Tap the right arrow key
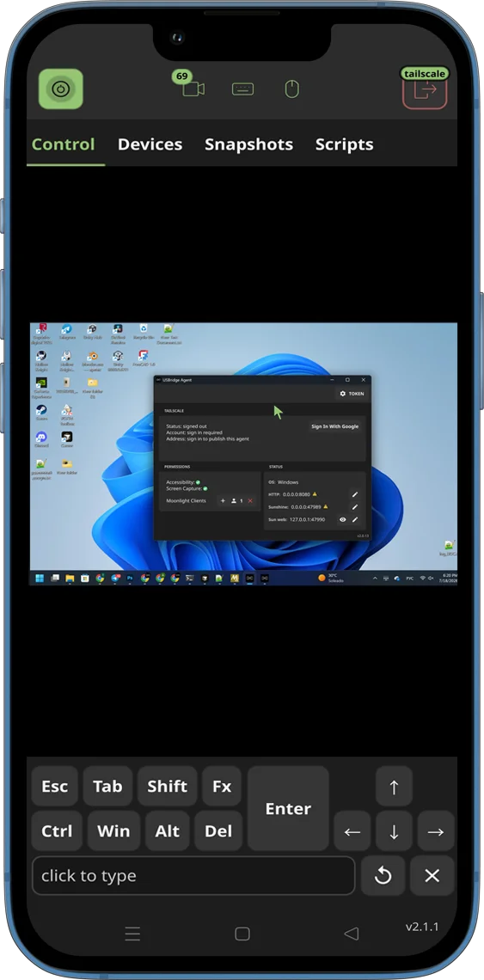The image size is (484, 980). point(436,831)
